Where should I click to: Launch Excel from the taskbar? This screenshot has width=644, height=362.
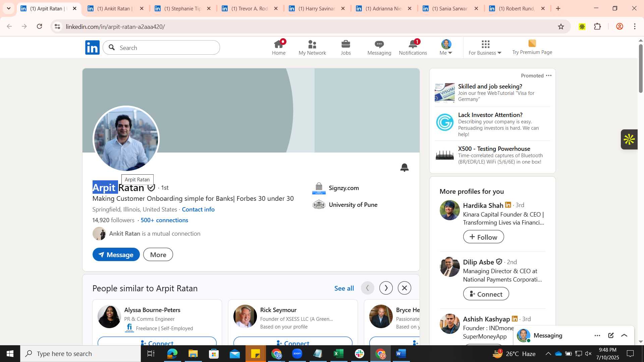pyautogui.click(x=339, y=354)
